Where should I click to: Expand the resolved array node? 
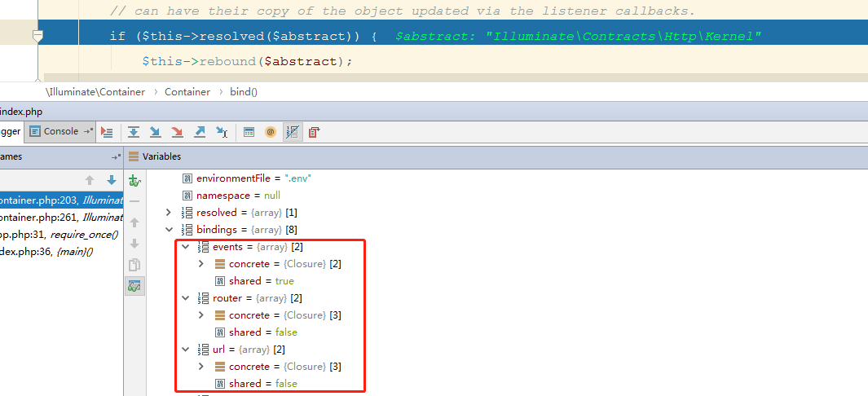click(169, 213)
